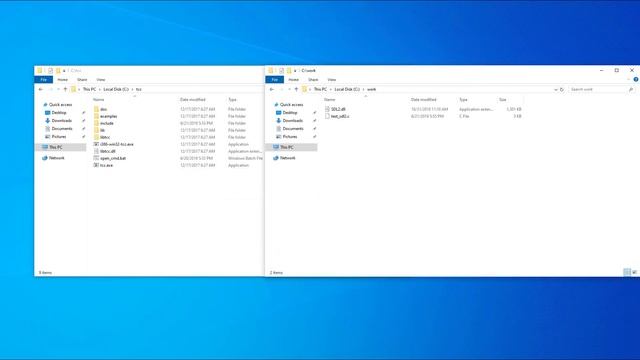The height and width of the screenshot is (360, 640).
Task: Open Pictures in the tcc window sidebar
Action: 59,137
